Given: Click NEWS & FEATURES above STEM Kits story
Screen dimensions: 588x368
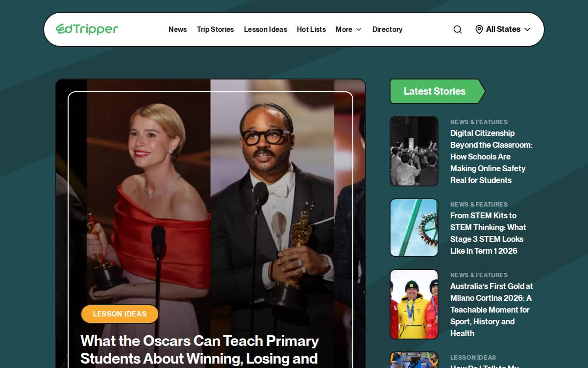Looking at the screenshot, I should [479, 205].
